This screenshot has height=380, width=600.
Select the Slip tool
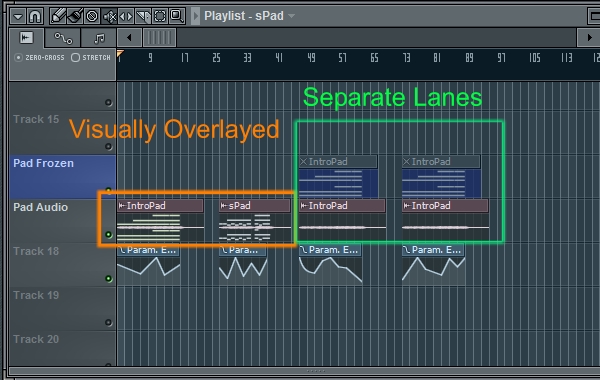(126, 16)
